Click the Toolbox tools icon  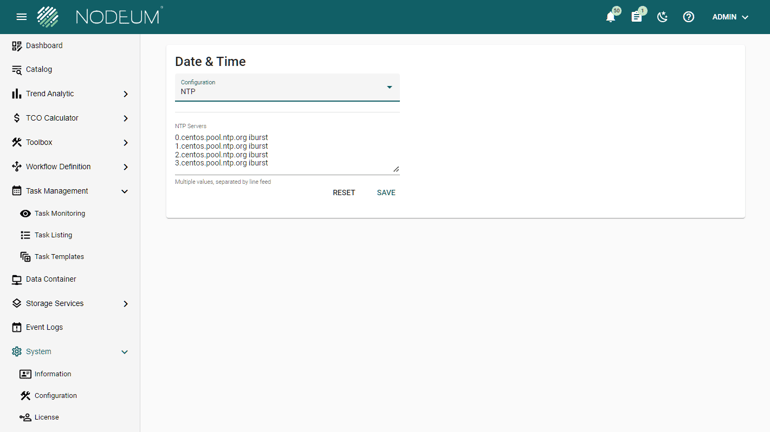17,142
